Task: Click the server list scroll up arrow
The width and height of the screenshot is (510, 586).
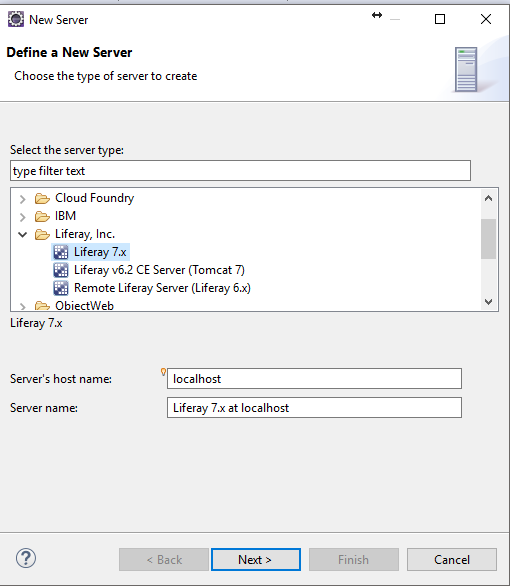Action: 488,198
